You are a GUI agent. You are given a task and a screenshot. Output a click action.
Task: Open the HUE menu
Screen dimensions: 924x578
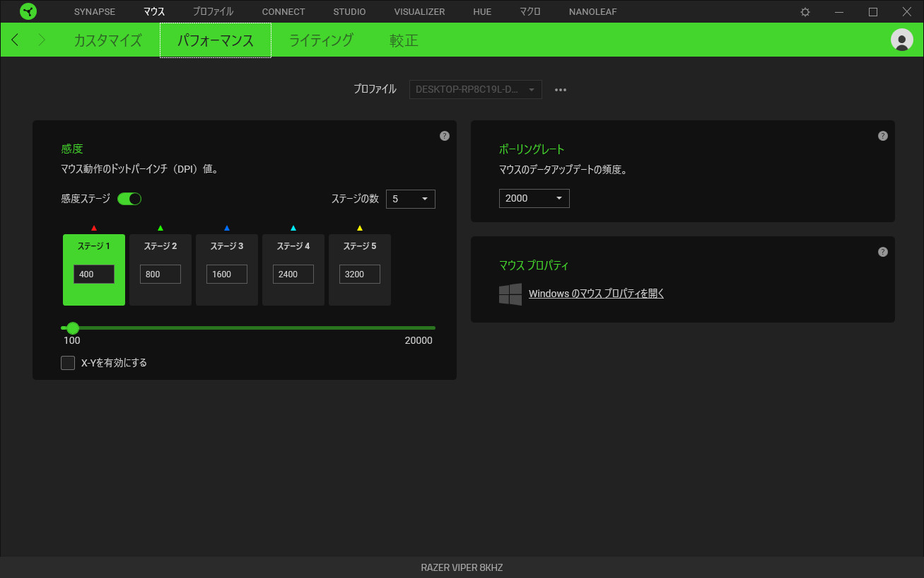click(482, 12)
